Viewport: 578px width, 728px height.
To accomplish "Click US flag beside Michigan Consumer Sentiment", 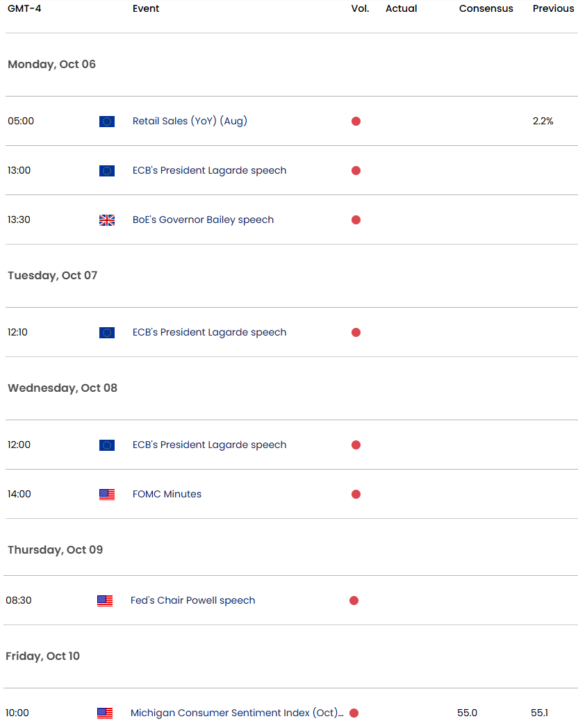I will click(x=105, y=713).
